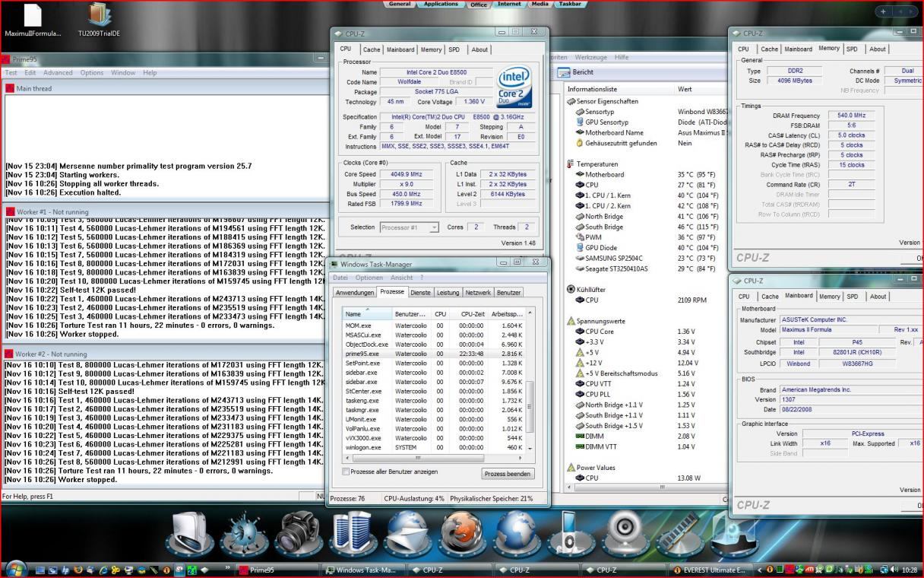924x578 pixels.
Task: Click the Bericht report icon in EVEREST
Action: coord(564,72)
